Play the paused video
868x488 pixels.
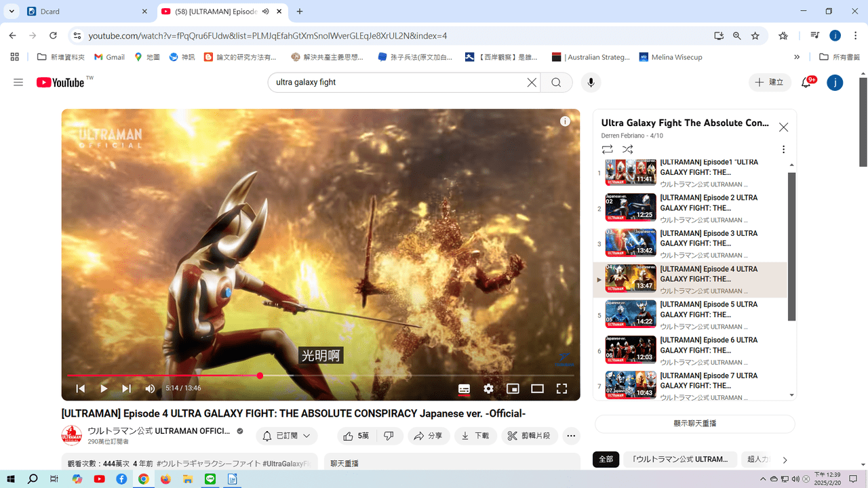tap(104, 388)
